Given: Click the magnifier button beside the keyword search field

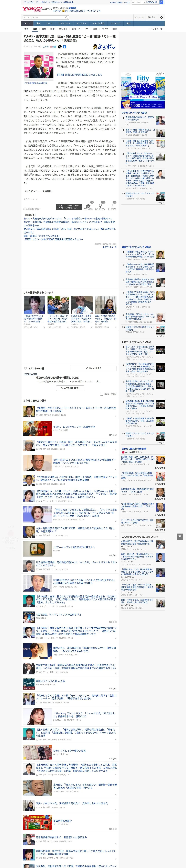Looking at the screenshot, I should pyautogui.click(x=66, y=18).
